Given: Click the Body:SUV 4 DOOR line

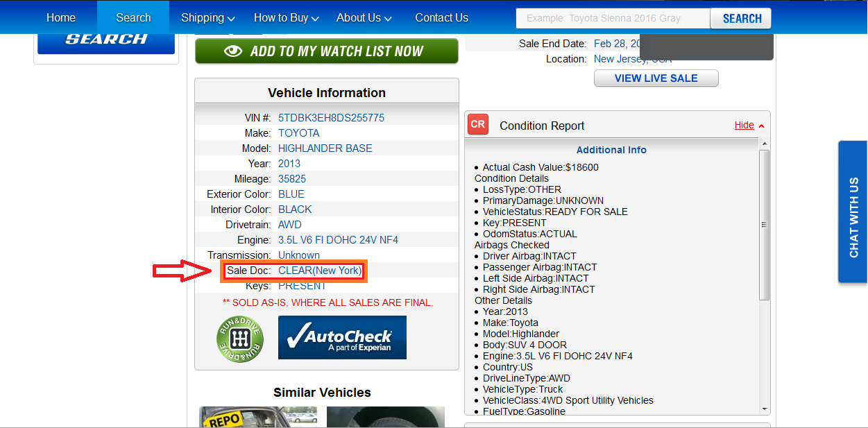Looking at the screenshot, I should 525,345.
